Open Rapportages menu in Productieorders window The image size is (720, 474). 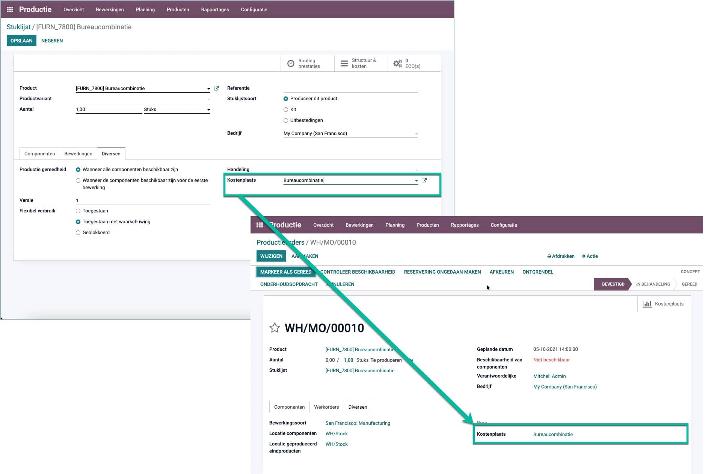click(x=464, y=225)
